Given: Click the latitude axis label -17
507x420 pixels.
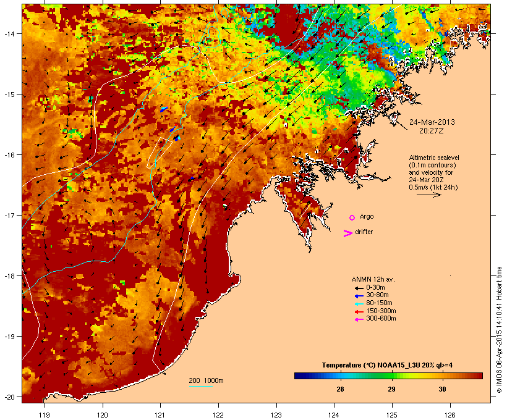Looking at the screenshot, I should click(9, 215).
